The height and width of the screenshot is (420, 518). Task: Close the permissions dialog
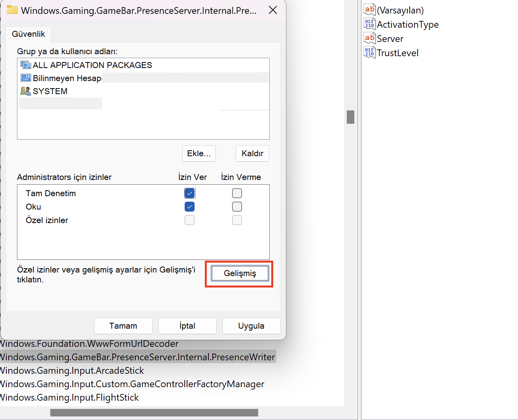click(x=273, y=10)
